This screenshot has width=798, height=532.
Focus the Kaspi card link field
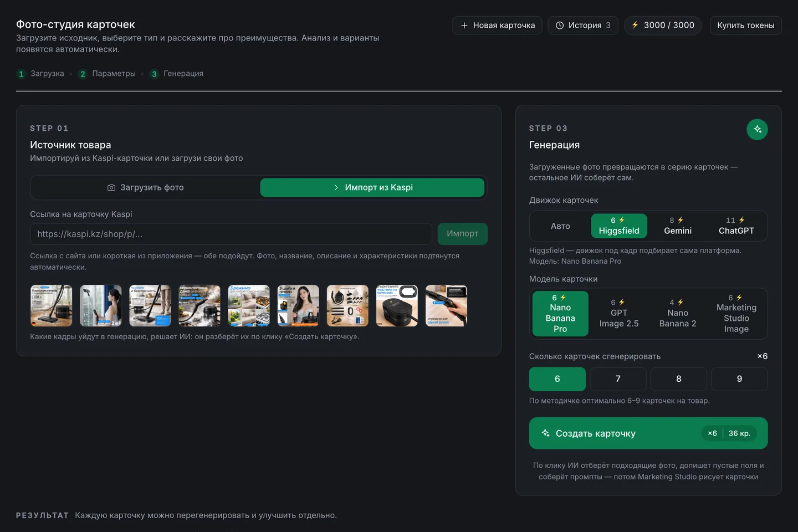pos(231,234)
